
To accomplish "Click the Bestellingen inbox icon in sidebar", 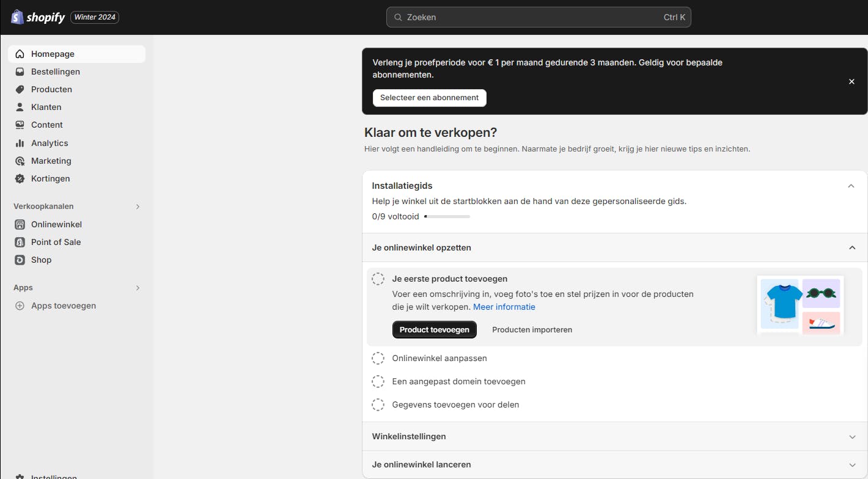I will coord(20,71).
